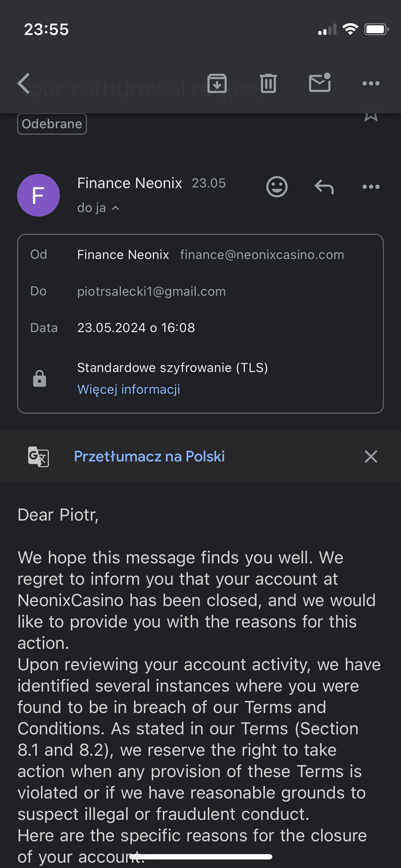Tap "Przetłumacz na Polski" to translate
Viewport: 401px width, 868px height.
(x=149, y=456)
